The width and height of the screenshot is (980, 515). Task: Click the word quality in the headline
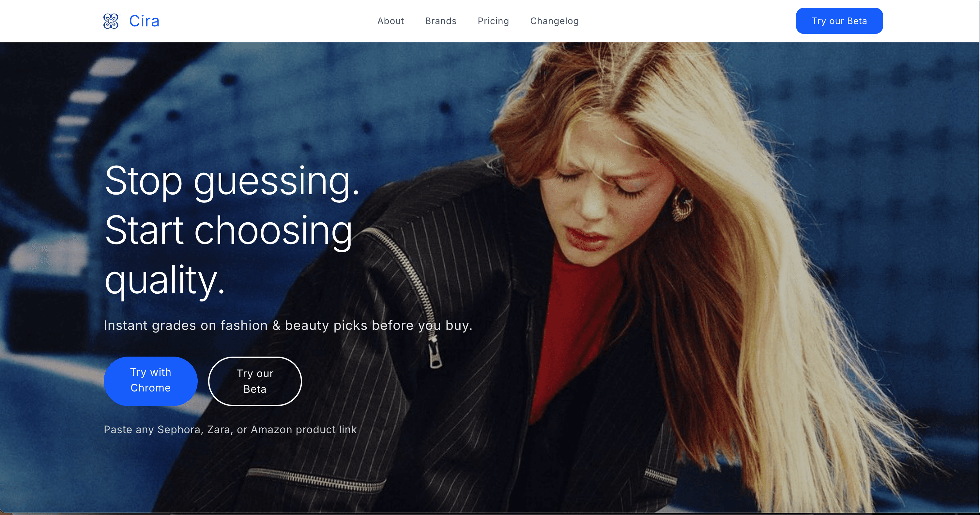pos(165,280)
